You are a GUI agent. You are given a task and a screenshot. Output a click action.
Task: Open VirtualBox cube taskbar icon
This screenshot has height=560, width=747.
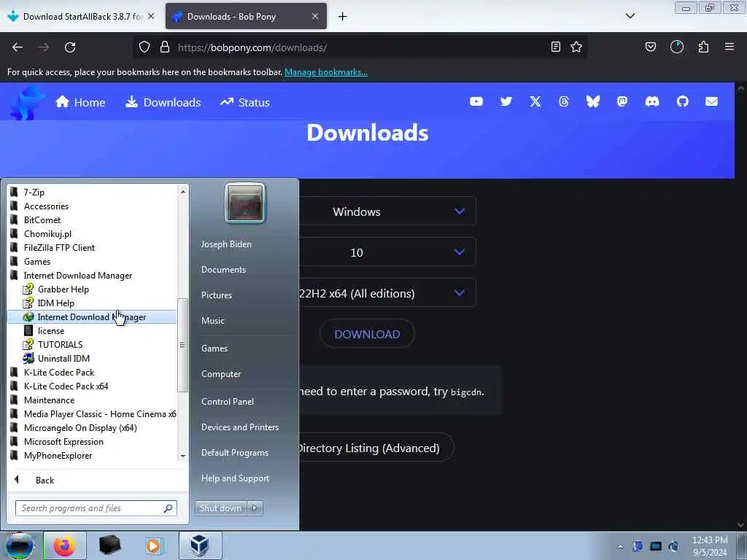click(x=200, y=545)
